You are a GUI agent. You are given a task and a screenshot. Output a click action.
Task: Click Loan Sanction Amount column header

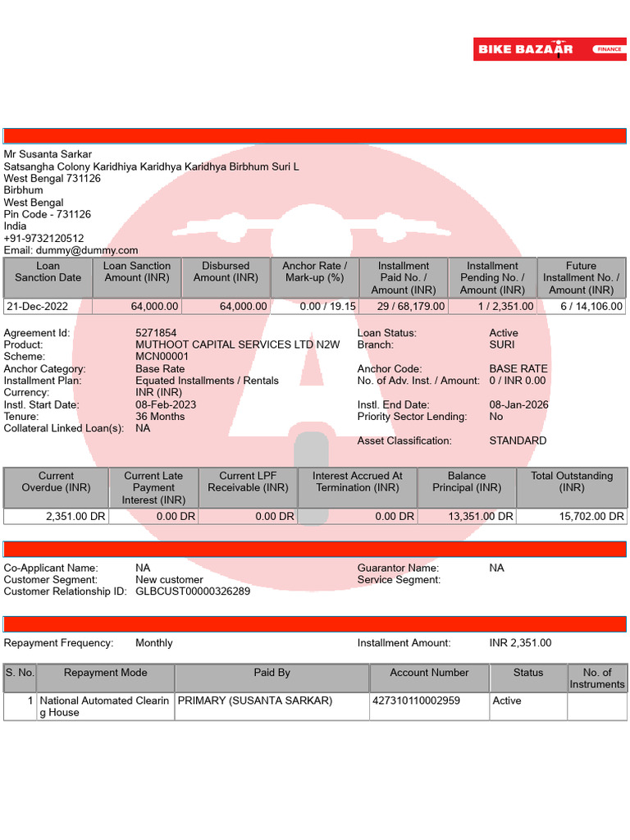137,277
